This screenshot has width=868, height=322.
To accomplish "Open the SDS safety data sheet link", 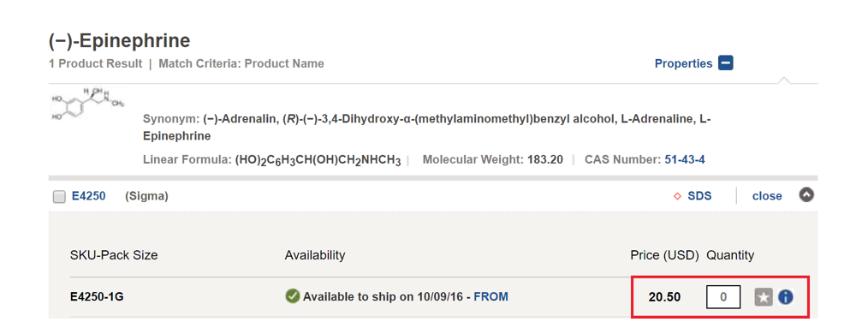I will 699,196.
